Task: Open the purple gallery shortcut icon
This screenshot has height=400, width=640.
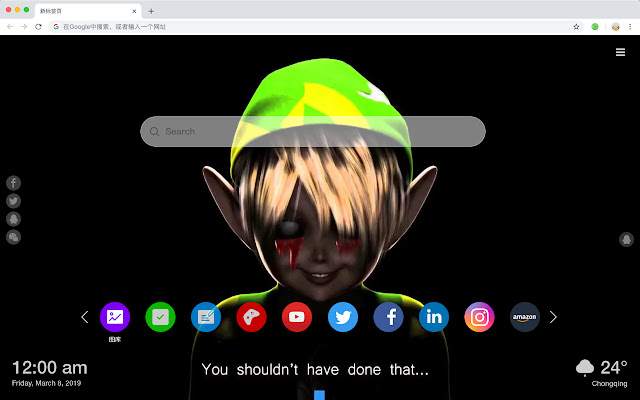Action: [115, 317]
